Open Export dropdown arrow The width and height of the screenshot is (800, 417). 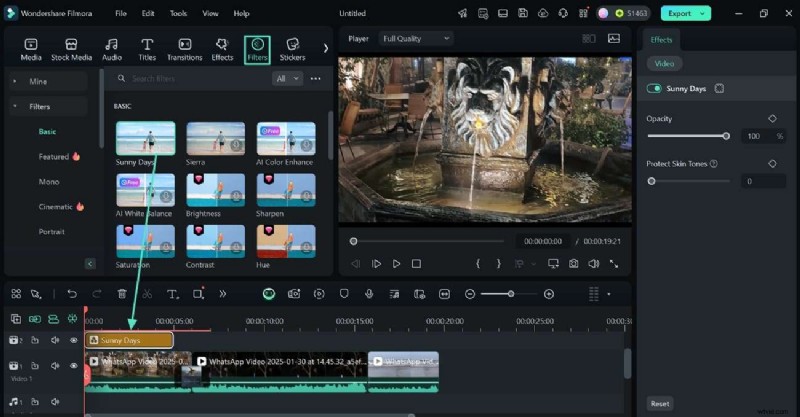pos(703,14)
